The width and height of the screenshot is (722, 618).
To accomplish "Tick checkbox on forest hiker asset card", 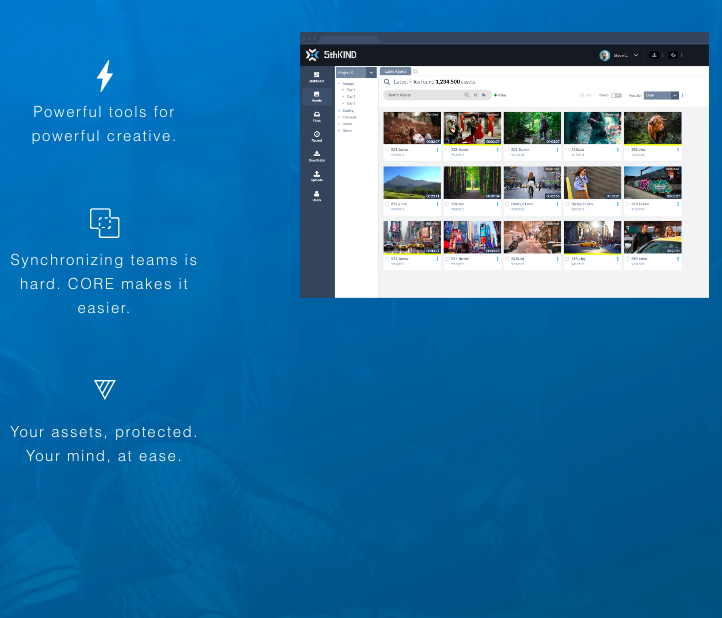I will pyautogui.click(x=507, y=150).
